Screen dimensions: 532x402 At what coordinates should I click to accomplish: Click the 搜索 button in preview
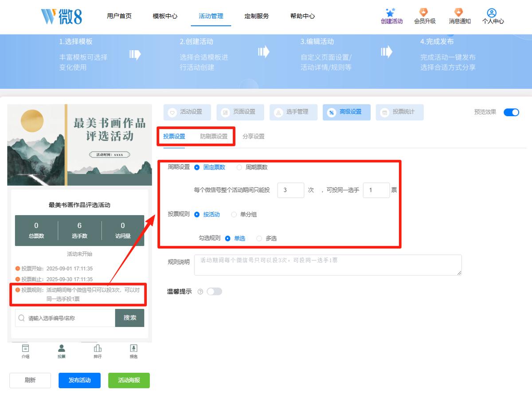130,318
